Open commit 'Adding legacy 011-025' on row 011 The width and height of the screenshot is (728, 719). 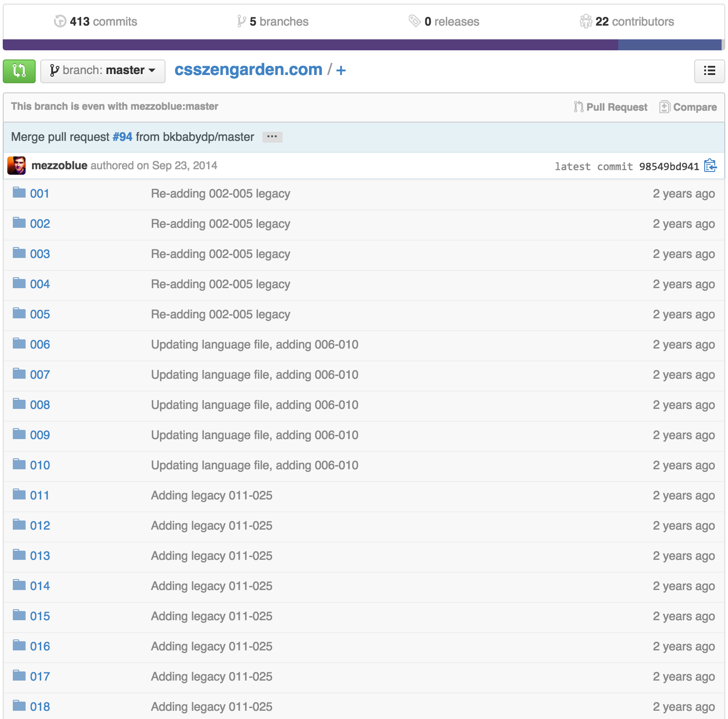[x=212, y=495]
